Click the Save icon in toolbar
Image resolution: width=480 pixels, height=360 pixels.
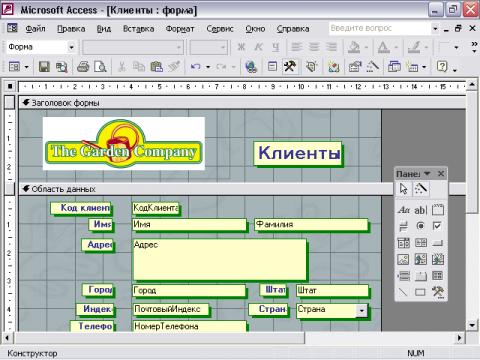point(44,67)
